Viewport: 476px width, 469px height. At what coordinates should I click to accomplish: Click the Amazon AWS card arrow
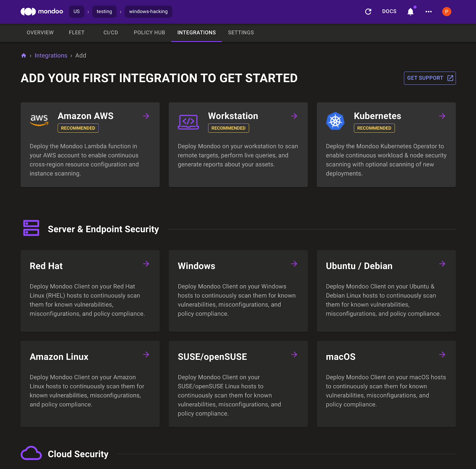click(x=146, y=116)
